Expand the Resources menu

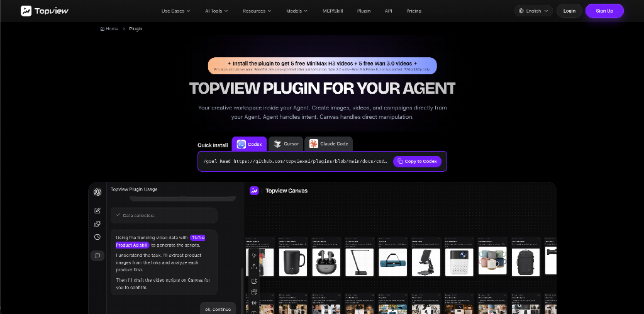pos(257,11)
